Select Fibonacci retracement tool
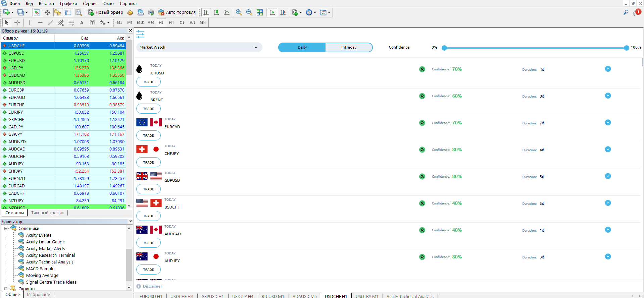This screenshot has height=298, width=644. pos(71,22)
